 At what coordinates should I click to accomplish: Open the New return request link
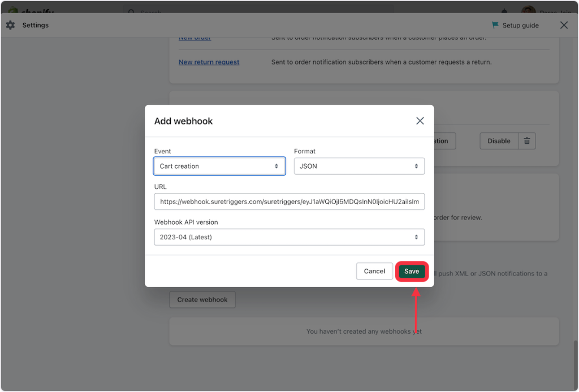pos(209,62)
